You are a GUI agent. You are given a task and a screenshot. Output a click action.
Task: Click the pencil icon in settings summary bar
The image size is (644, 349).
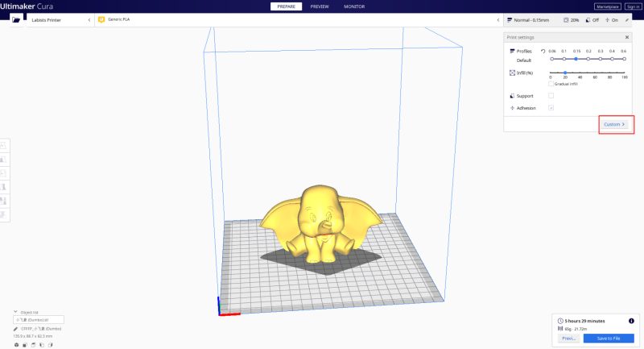627,19
